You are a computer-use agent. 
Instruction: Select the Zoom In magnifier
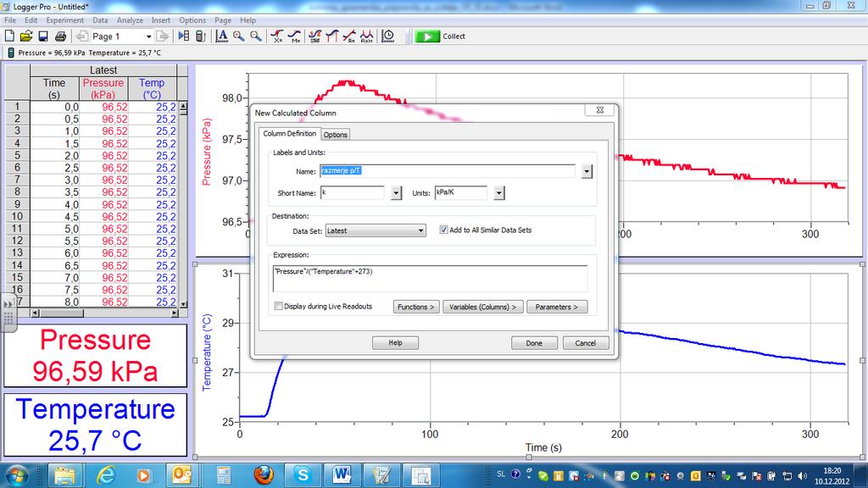(x=238, y=36)
